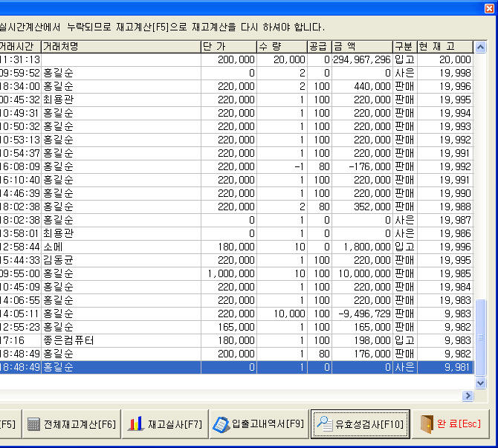Click the 현 재 고 column header
Viewport: 498px width, 448px height.
point(445,47)
